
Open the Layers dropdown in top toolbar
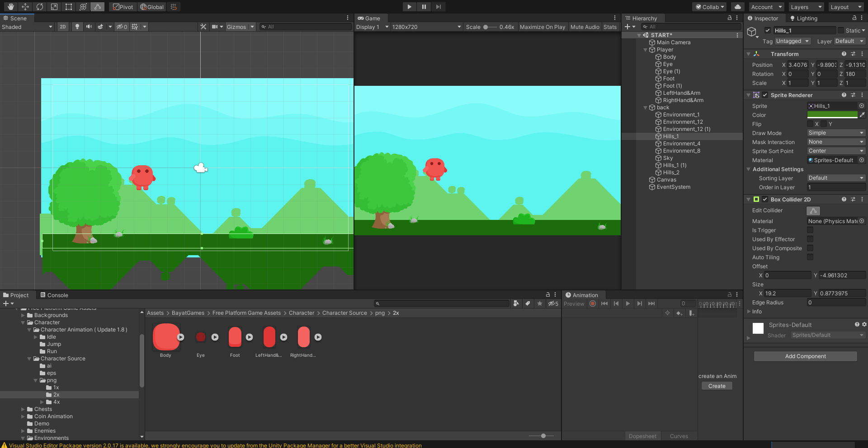[x=807, y=7]
